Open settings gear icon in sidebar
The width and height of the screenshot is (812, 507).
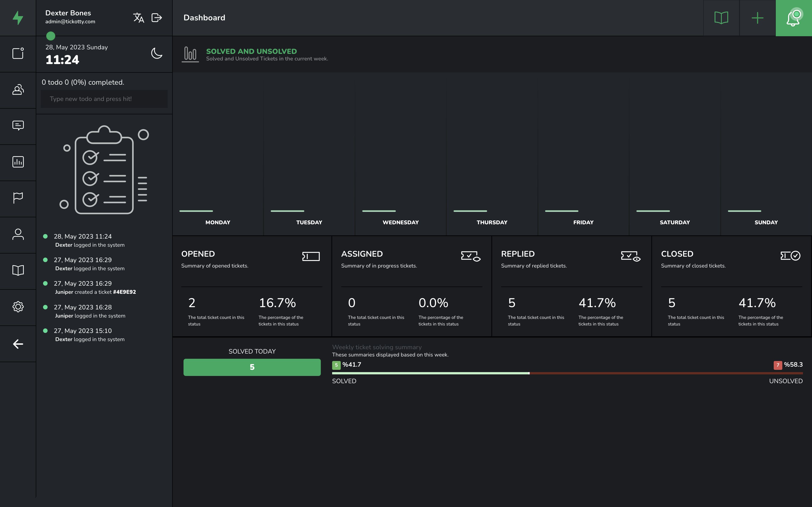point(18,306)
